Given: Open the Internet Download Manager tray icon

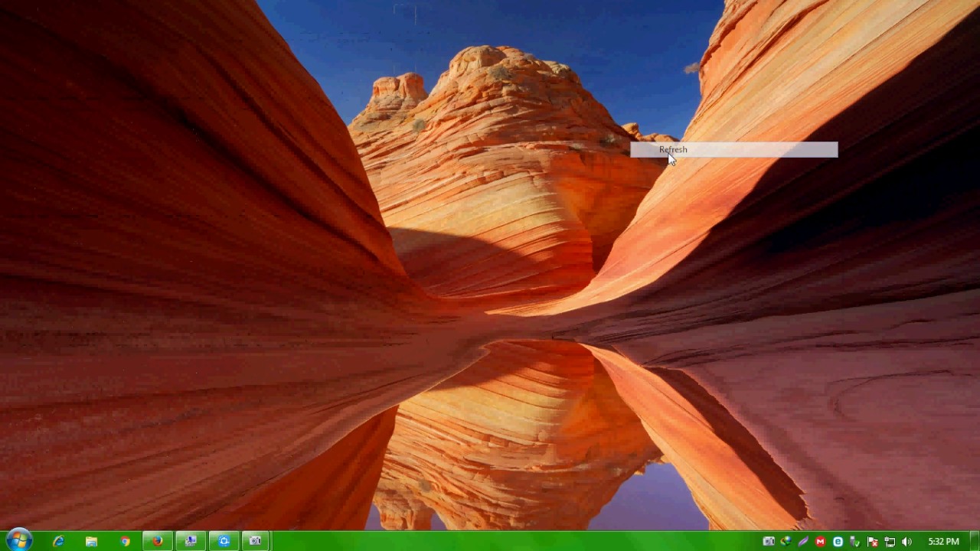Looking at the screenshot, I should 786,542.
